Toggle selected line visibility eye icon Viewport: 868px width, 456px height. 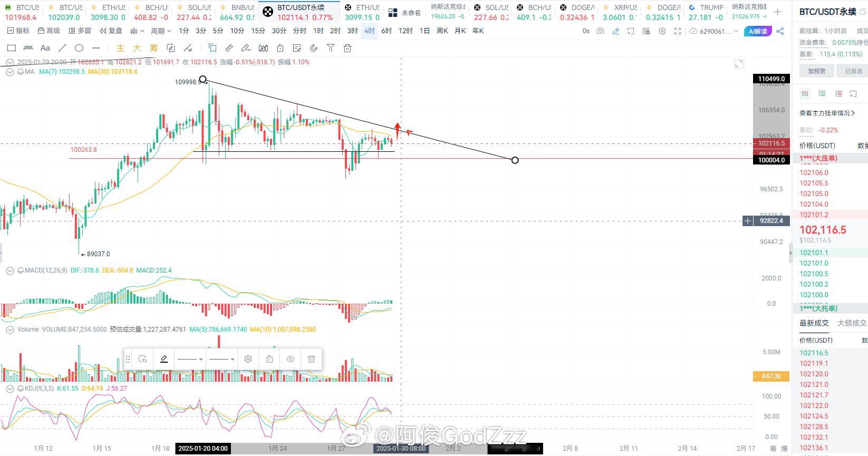tap(290, 359)
